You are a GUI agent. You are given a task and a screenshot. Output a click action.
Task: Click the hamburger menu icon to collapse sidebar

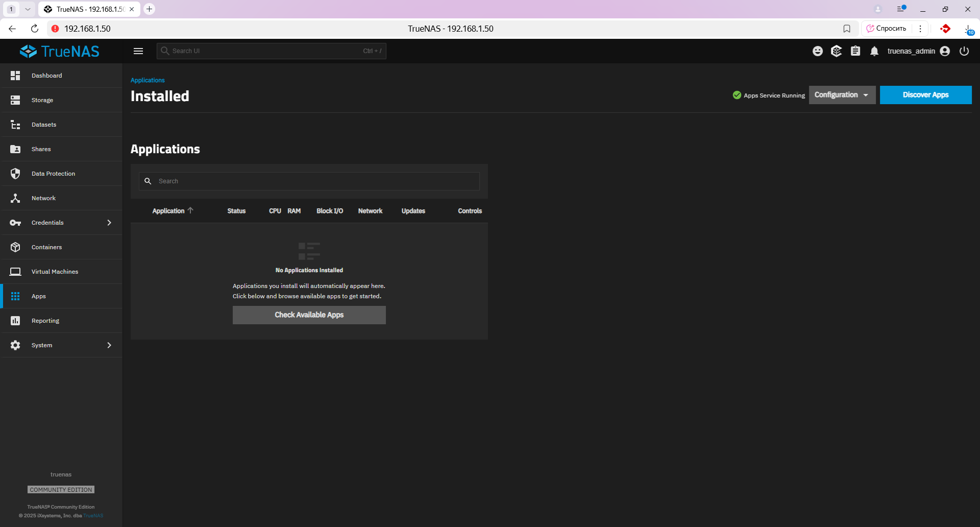(138, 51)
